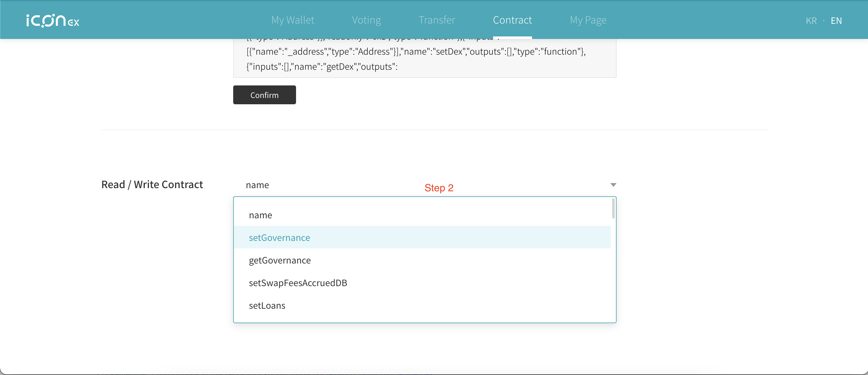868x375 pixels.
Task: Navigate to the Voting page
Action: [366, 20]
